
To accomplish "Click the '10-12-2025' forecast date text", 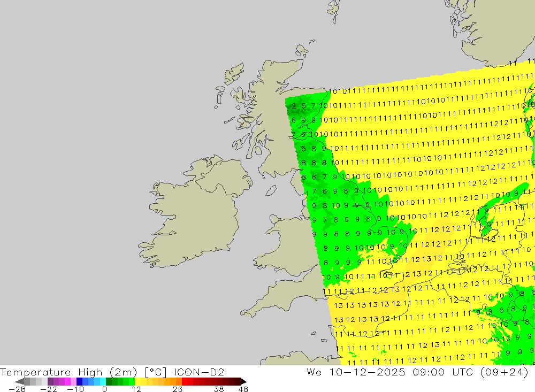I will click(x=367, y=372).
